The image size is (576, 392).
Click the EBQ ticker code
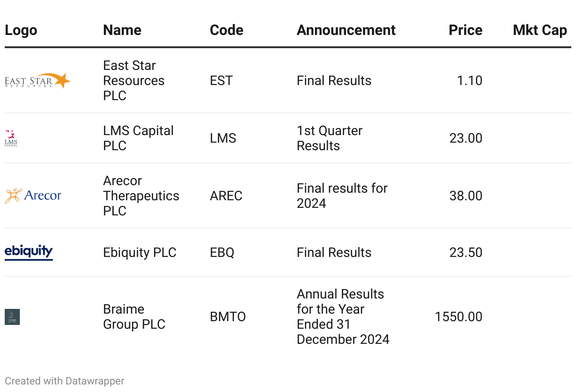coord(222,253)
